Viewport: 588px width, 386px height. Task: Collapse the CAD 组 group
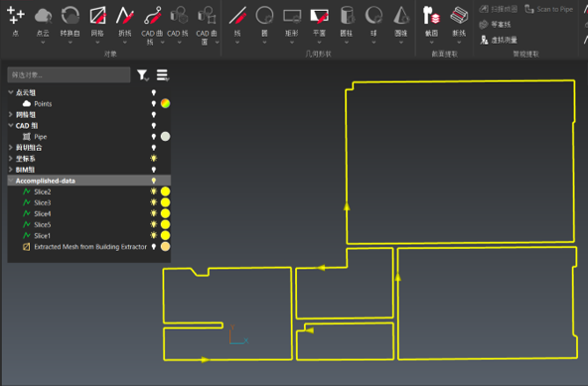point(11,126)
